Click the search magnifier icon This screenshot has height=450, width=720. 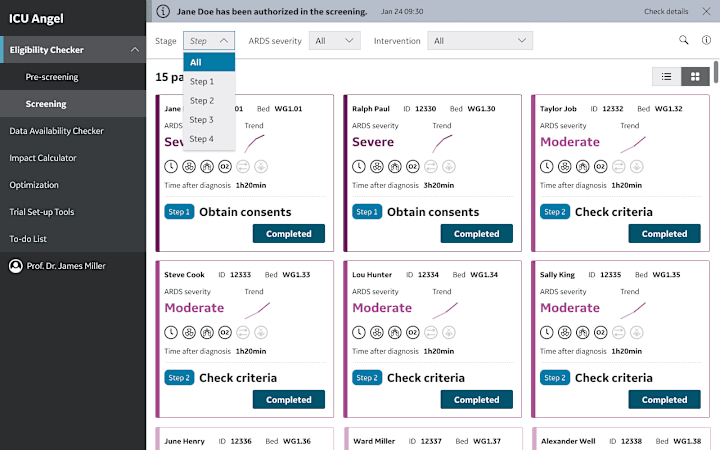(684, 40)
